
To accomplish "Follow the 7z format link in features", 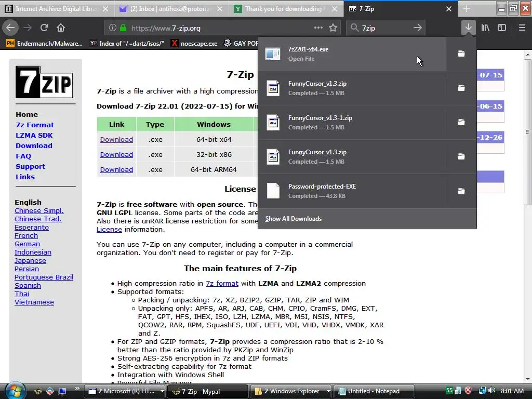I will 222,283.
